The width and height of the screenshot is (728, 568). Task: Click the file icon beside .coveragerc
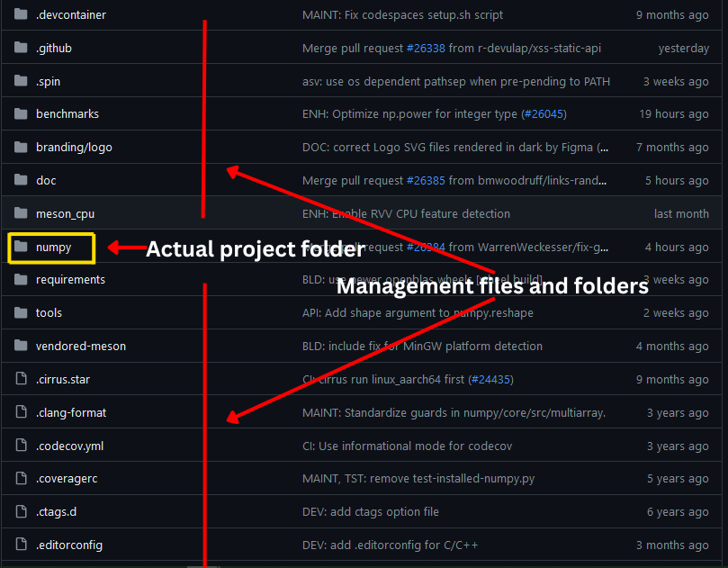22,478
